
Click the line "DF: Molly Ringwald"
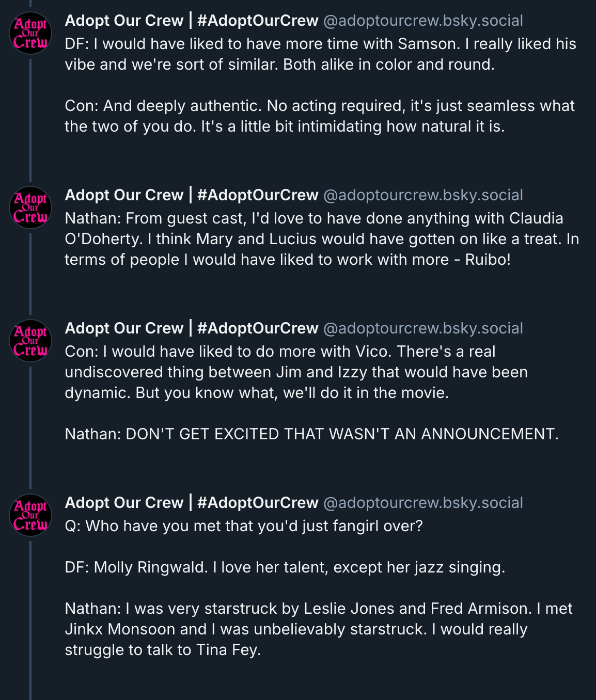[x=285, y=567]
